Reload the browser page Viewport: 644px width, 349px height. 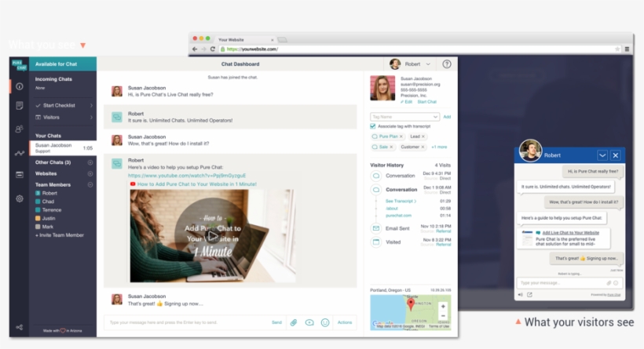tap(212, 49)
